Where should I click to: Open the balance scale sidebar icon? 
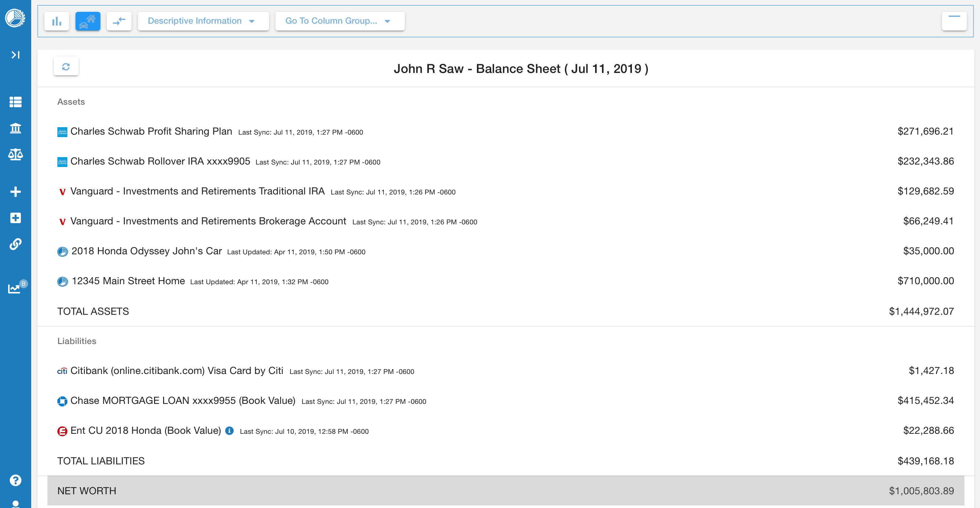tap(15, 154)
